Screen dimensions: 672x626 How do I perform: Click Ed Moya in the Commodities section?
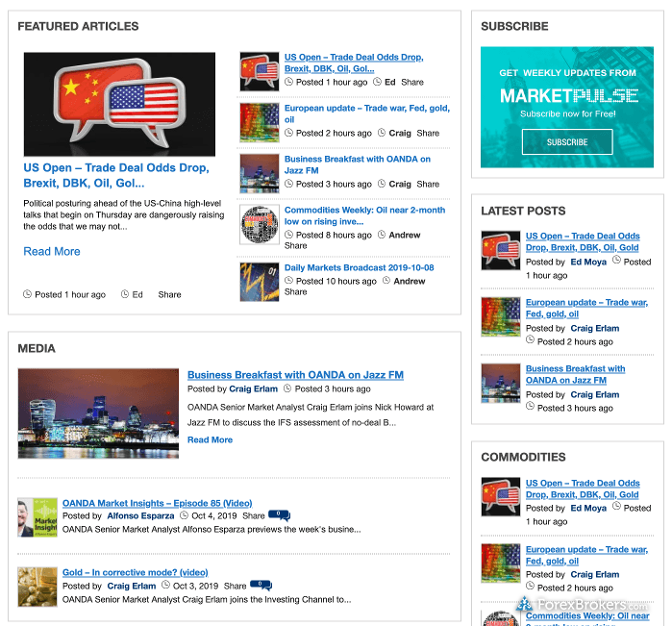pyautogui.click(x=588, y=508)
